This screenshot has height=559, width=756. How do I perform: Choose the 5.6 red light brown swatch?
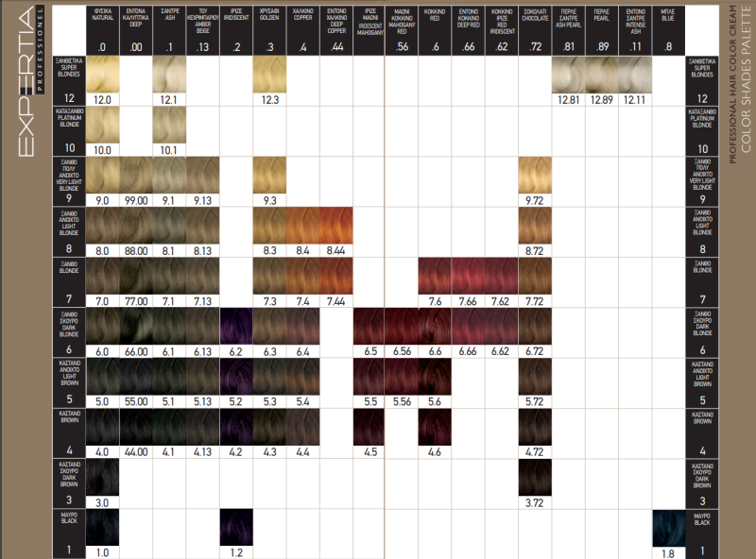(435, 377)
